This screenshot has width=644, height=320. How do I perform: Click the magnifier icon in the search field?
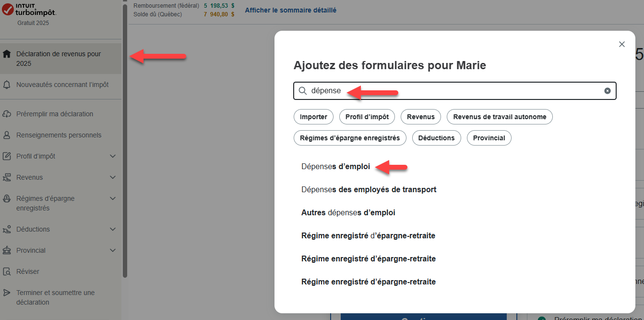click(x=303, y=91)
